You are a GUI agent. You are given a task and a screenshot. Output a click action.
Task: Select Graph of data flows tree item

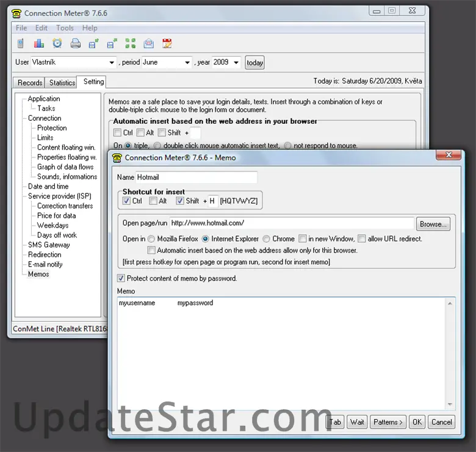65,167
